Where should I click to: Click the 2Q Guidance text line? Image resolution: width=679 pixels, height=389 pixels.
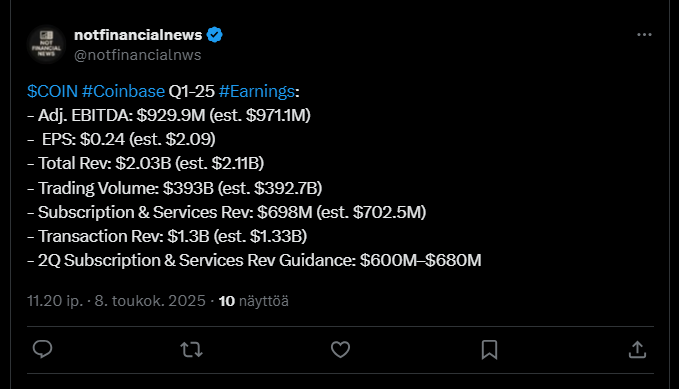coord(254,260)
